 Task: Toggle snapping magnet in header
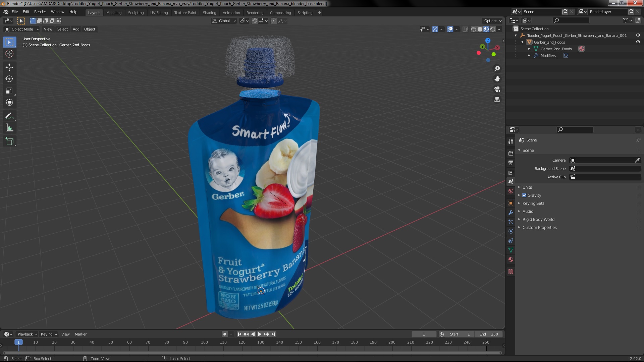(x=255, y=21)
